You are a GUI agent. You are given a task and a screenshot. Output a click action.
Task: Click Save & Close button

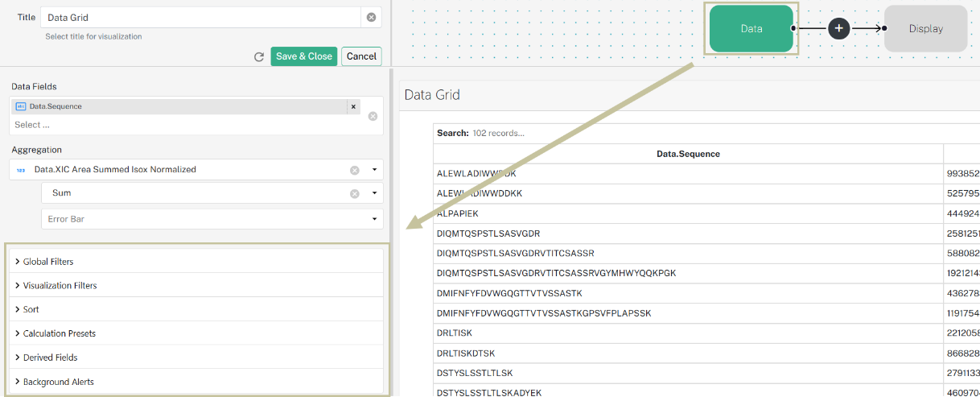point(304,56)
